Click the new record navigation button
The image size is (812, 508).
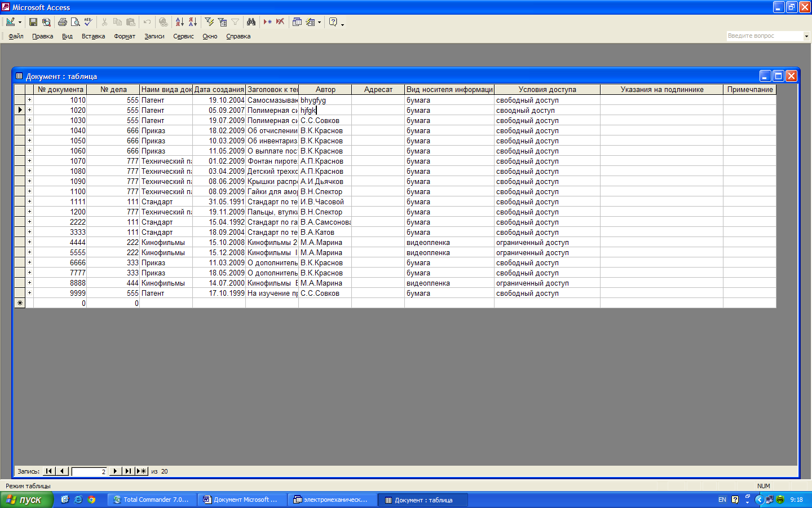[142, 471]
